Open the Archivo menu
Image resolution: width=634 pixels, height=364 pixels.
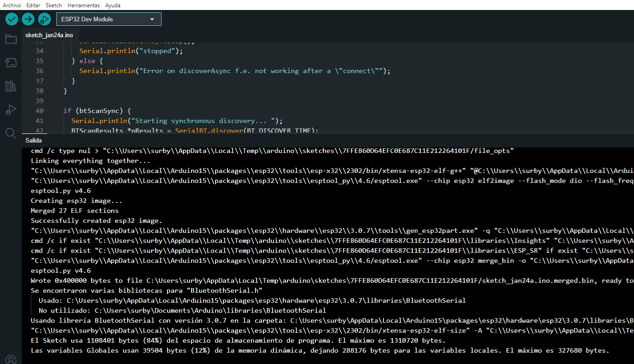coord(12,5)
